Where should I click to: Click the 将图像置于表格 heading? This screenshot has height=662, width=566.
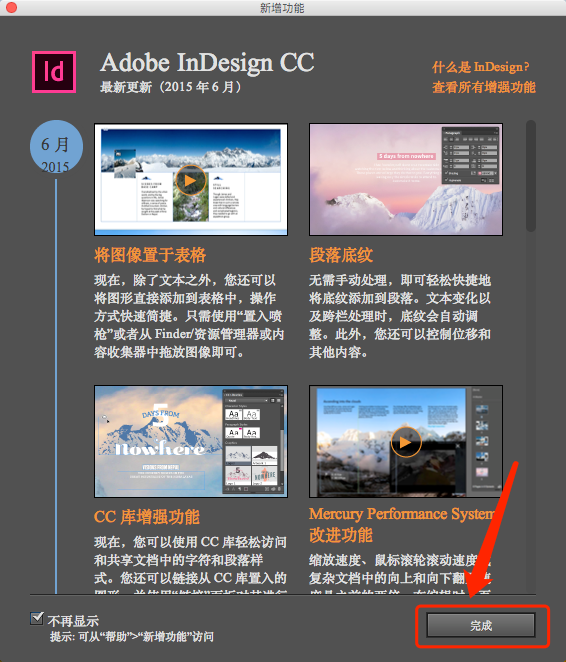pos(150,255)
